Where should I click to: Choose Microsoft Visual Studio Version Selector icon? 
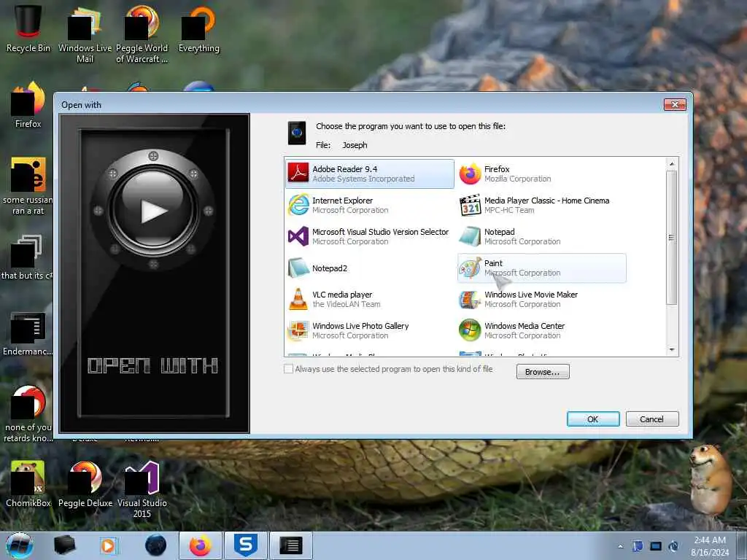(x=298, y=236)
